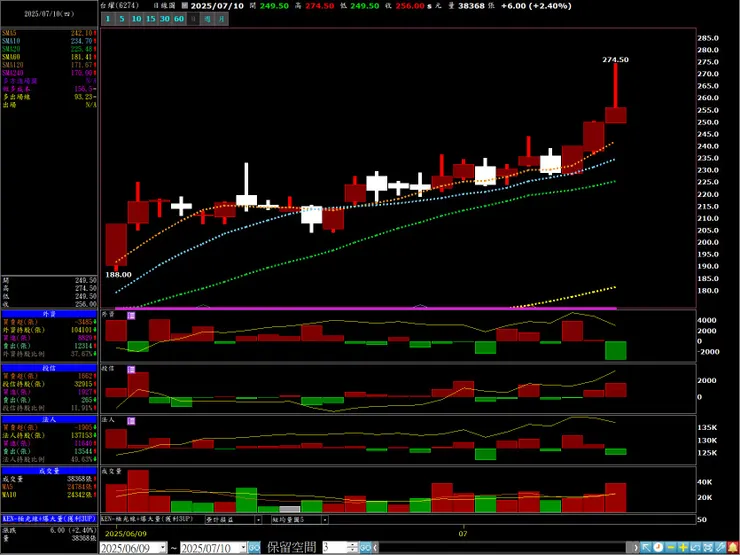Click the SMA10 legend row

(x=49, y=41)
